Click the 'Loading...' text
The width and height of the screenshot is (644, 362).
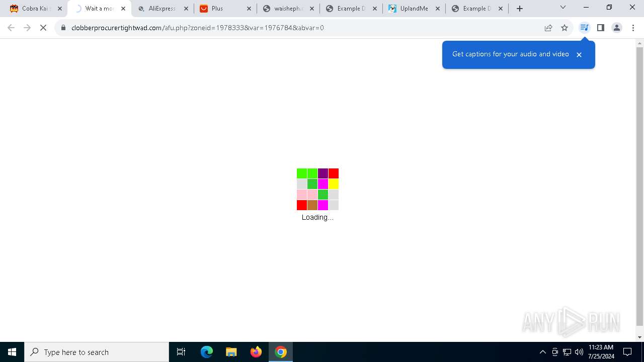[317, 217]
